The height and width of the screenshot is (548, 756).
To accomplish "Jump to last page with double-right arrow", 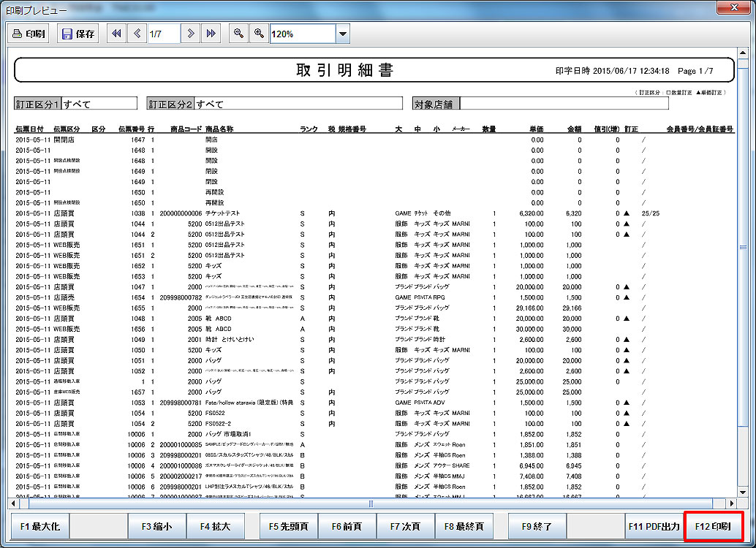I will click(211, 34).
